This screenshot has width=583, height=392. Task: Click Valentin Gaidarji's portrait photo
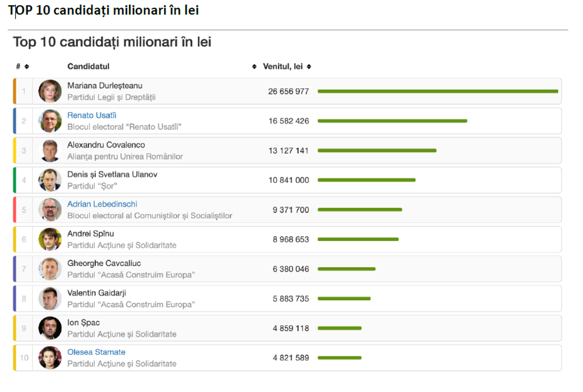[x=50, y=298]
